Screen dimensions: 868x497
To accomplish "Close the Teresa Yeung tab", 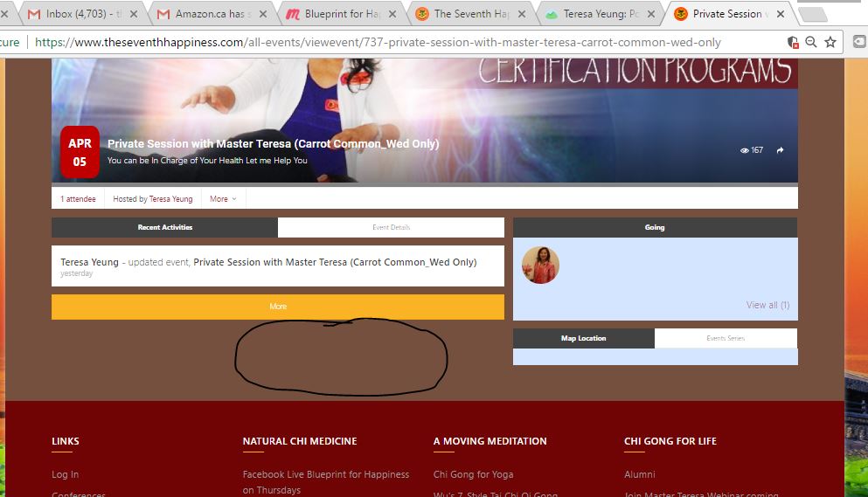I will coord(651,14).
